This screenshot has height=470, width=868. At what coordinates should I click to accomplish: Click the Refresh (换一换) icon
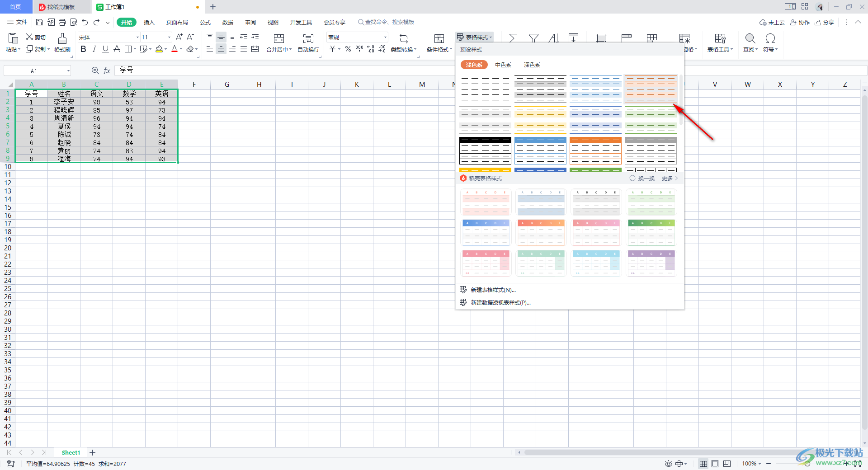pos(632,178)
